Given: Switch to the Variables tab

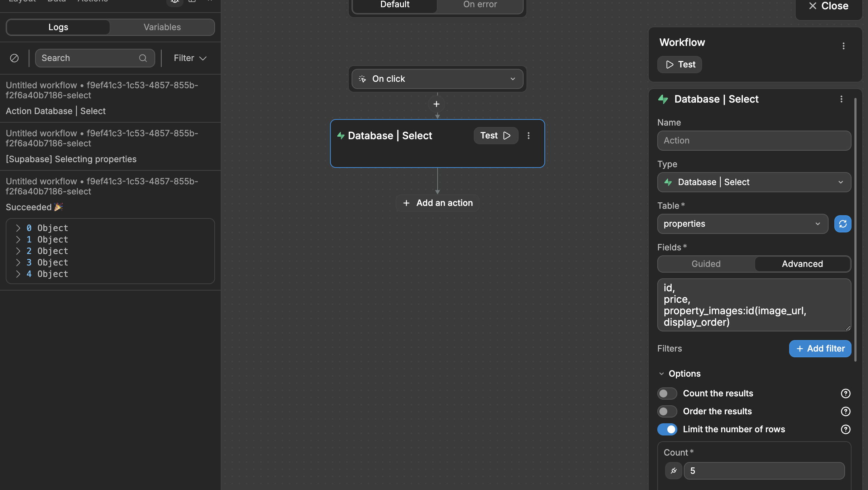Looking at the screenshot, I should point(162,27).
